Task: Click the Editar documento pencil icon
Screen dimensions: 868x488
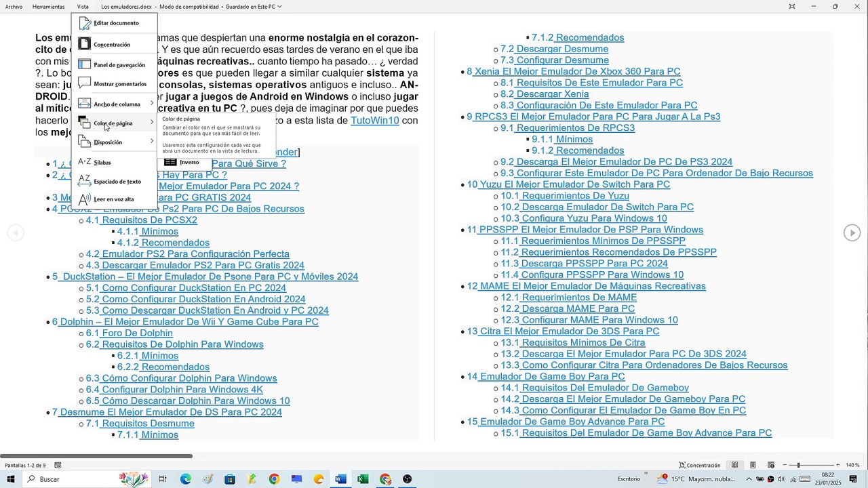Action: pos(85,23)
